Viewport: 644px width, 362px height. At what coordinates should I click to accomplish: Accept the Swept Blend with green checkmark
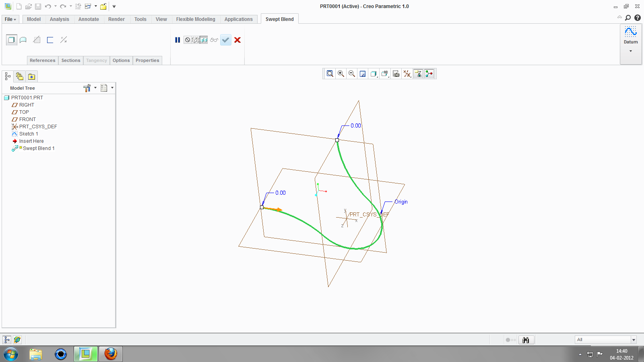[x=226, y=40]
